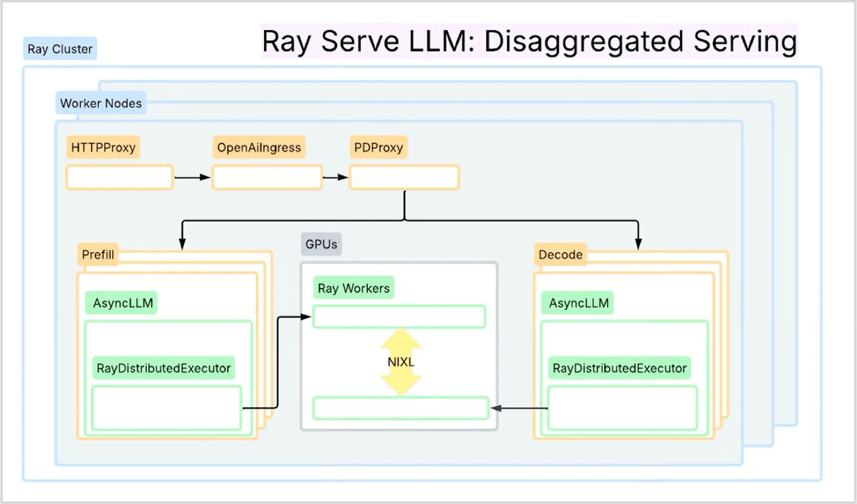The image size is (857, 504).
Task: Click the empty box below HTTPProxy
Action: (x=120, y=177)
